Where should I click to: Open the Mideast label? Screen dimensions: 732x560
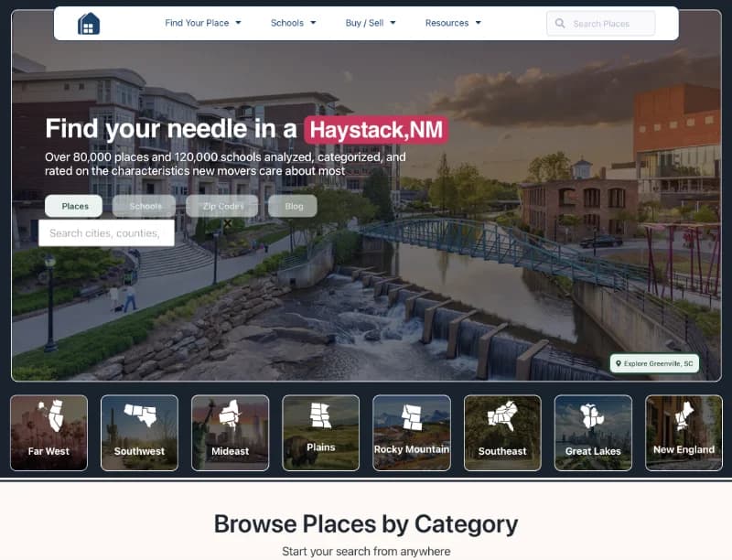coord(231,451)
